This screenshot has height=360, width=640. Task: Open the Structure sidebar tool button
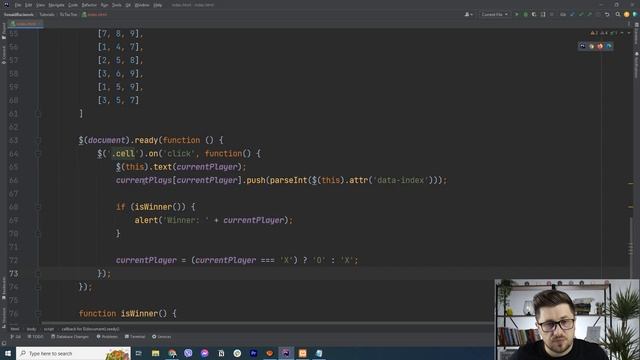(4, 317)
